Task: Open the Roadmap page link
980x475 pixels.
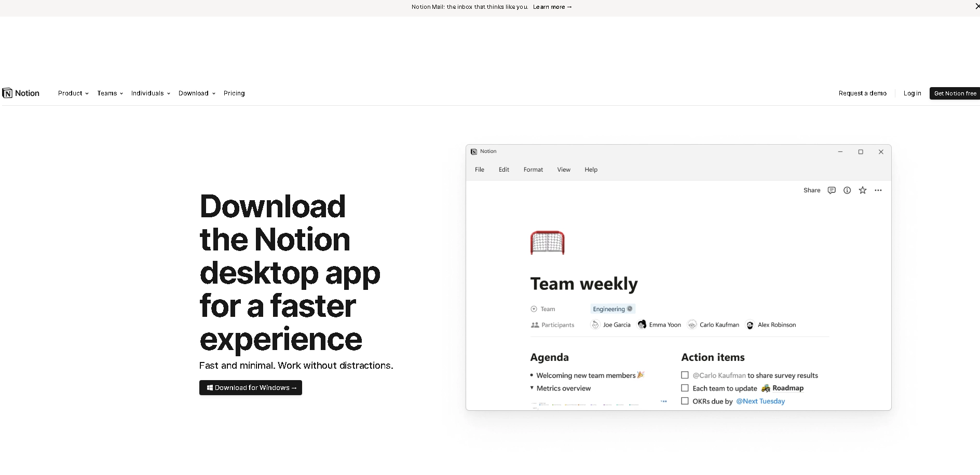Action: coord(788,388)
